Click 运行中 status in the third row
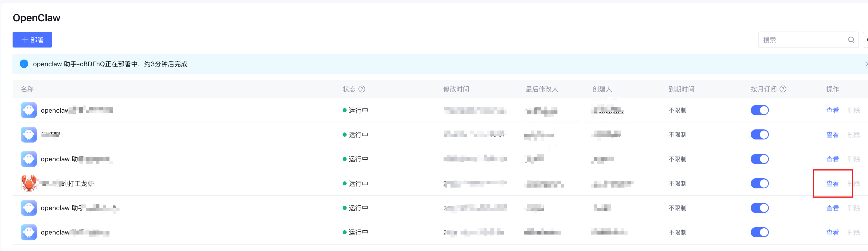Screen dimensions: 868x251 pyautogui.click(x=358, y=159)
